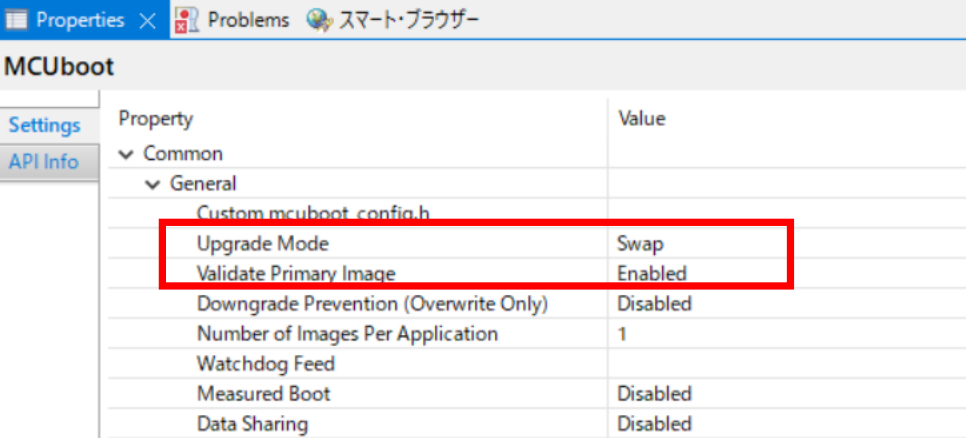Viewport: 980px width, 443px height.
Task: Close the Properties tab
Action: click(148, 21)
